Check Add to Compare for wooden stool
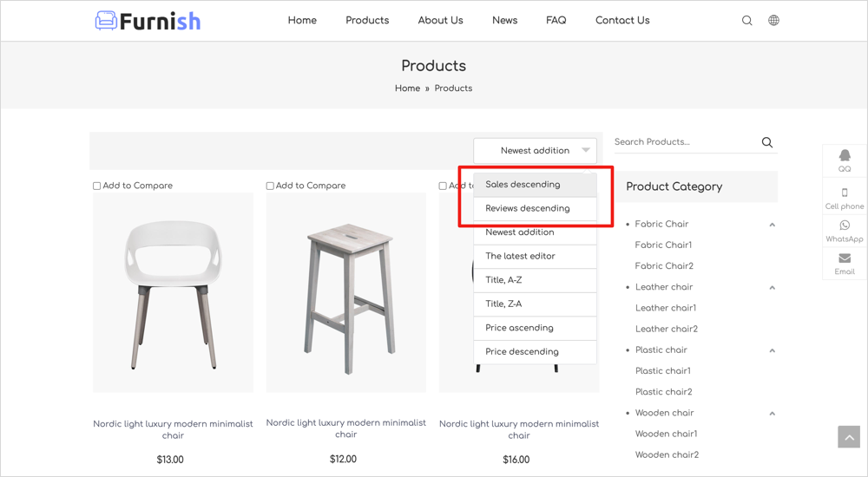868x477 pixels. click(x=270, y=186)
